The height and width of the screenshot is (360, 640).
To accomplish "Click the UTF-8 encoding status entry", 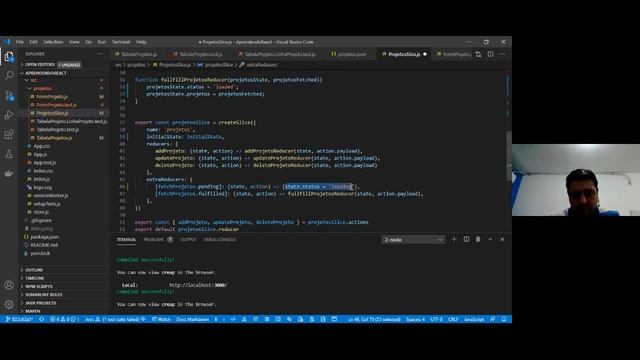I will [436, 319].
